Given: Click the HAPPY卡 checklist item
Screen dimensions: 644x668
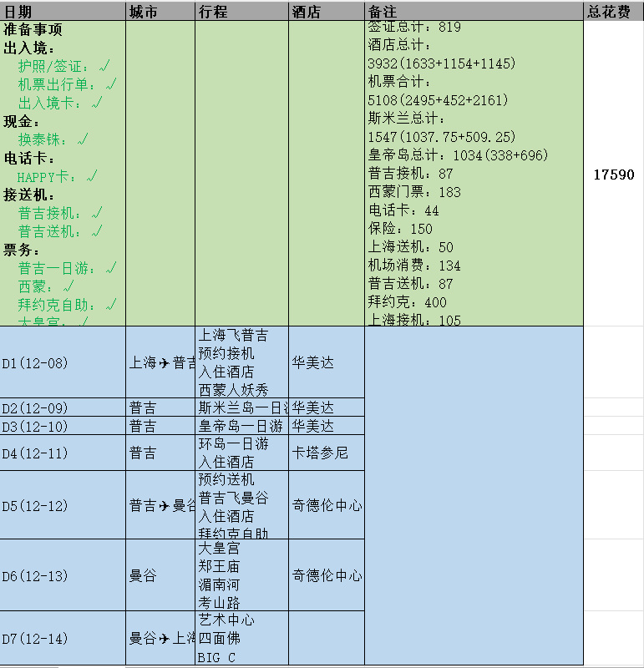Looking at the screenshot, I should coord(57,176).
